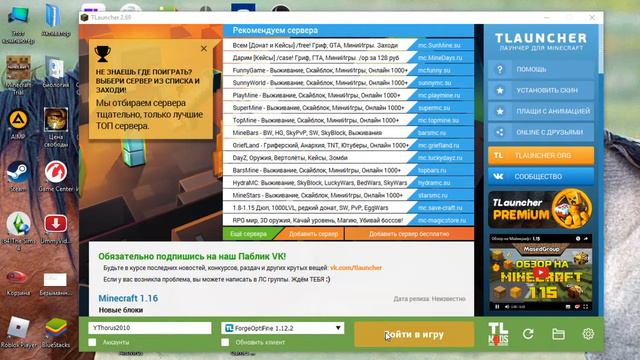
Task: Select the MineBars server row
Action: pos(349,133)
